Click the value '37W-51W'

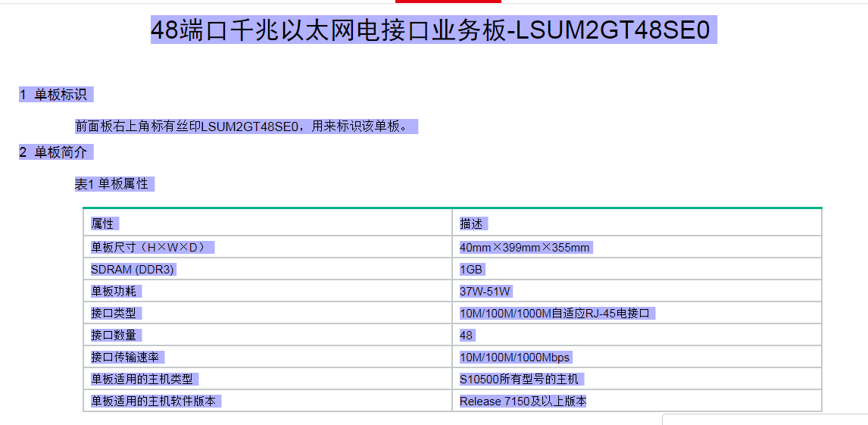[485, 291]
